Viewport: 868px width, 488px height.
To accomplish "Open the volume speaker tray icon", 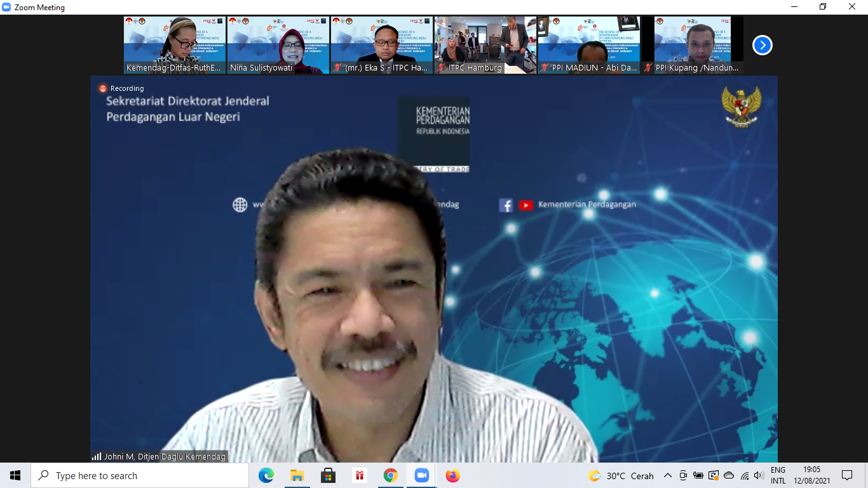I will coord(759,475).
